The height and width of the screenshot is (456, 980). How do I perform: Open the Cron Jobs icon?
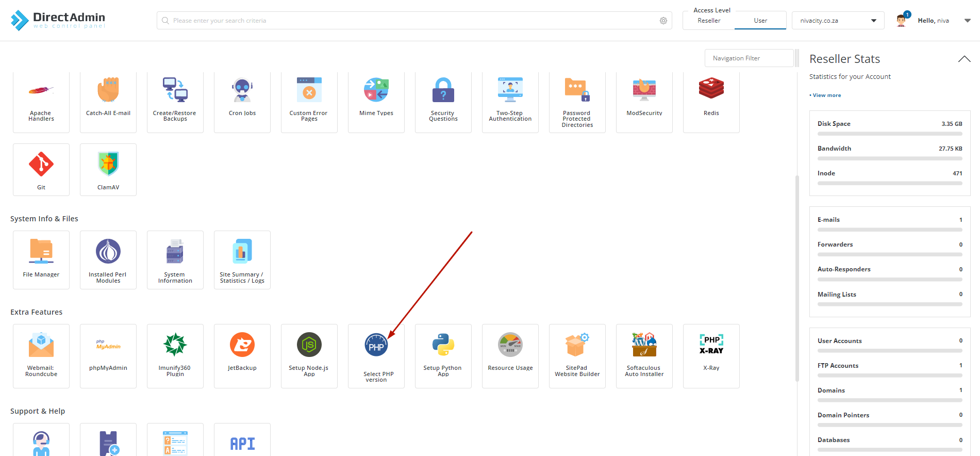click(242, 101)
